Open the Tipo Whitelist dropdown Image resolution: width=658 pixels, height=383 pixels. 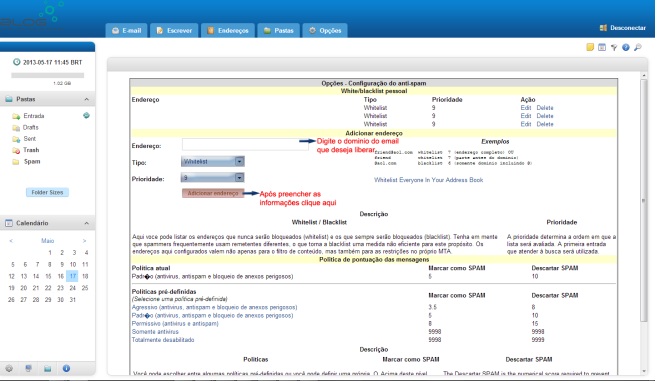click(213, 162)
